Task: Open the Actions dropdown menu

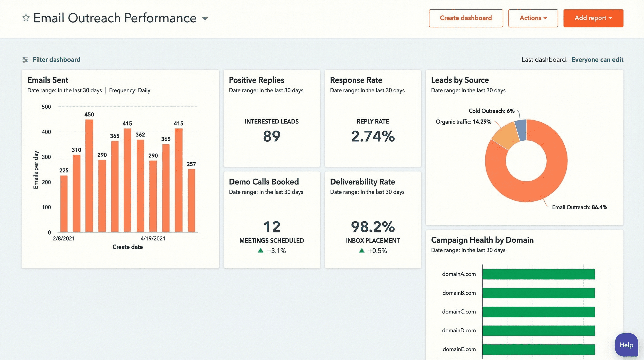Action: [533, 18]
